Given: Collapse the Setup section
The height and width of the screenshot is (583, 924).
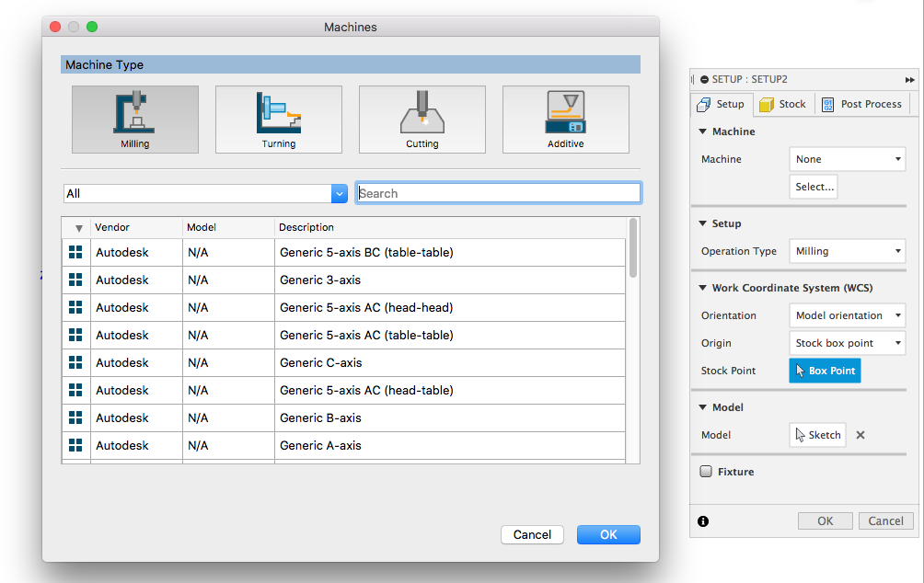Looking at the screenshot, I should coord(702,223).
